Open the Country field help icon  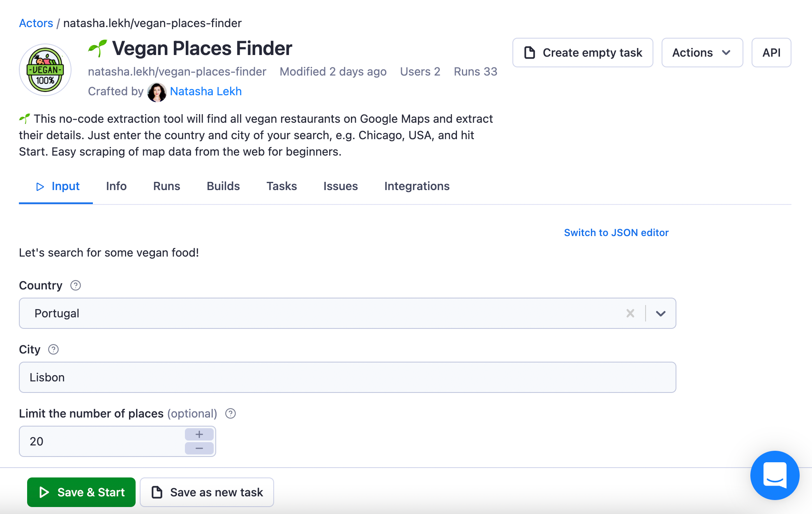pyautogui.click(x=75, y=286)
